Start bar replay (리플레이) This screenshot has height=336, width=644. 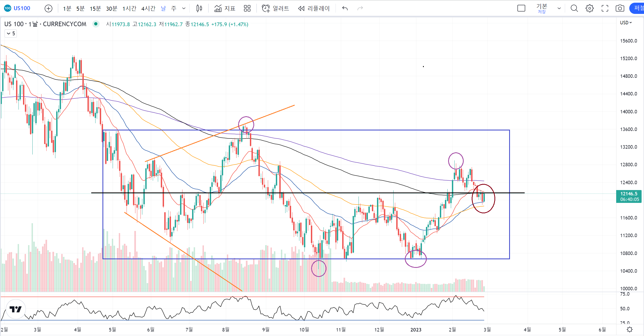coord(314,9)
